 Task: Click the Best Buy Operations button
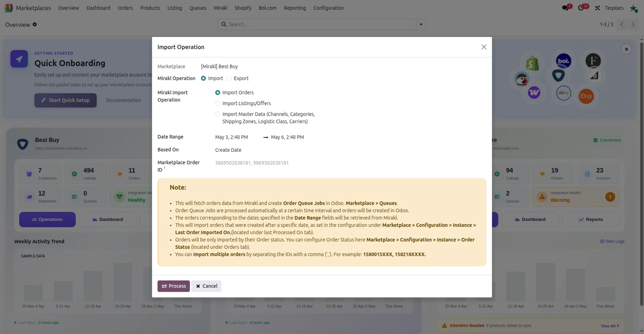pos(47,220)
